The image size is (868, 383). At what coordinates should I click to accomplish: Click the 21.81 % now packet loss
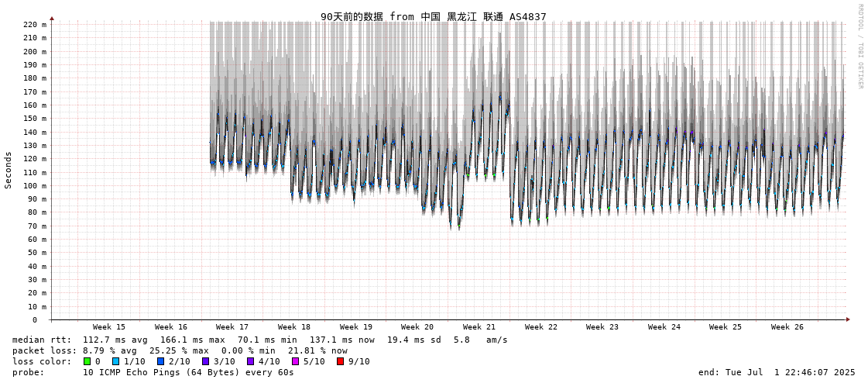(318, 351)
